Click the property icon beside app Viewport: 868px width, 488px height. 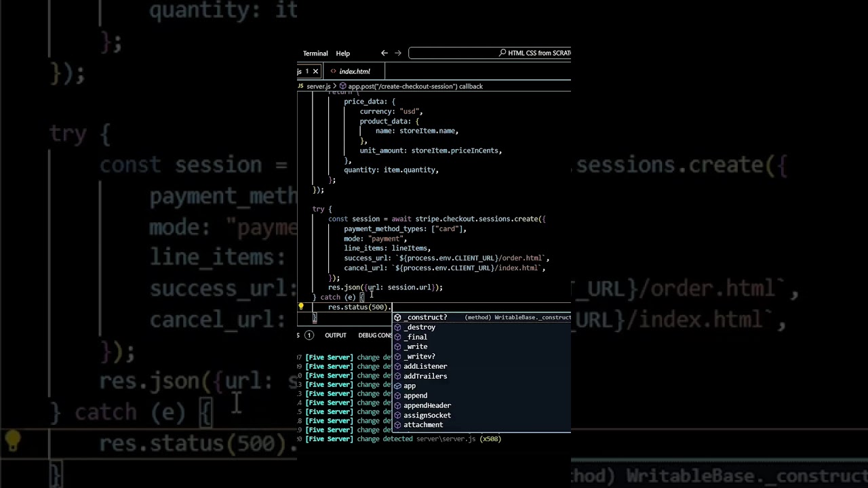click(x=397, y=386)
